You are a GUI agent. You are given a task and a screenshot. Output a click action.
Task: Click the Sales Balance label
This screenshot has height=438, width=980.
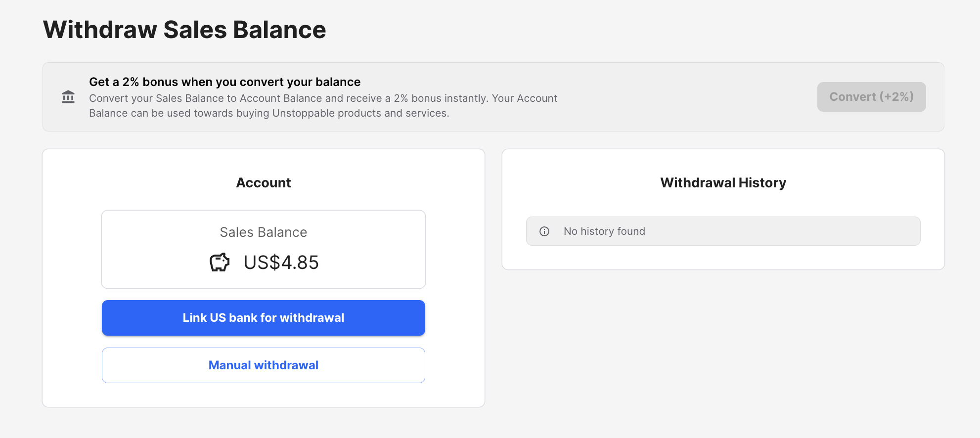[263, 232]
